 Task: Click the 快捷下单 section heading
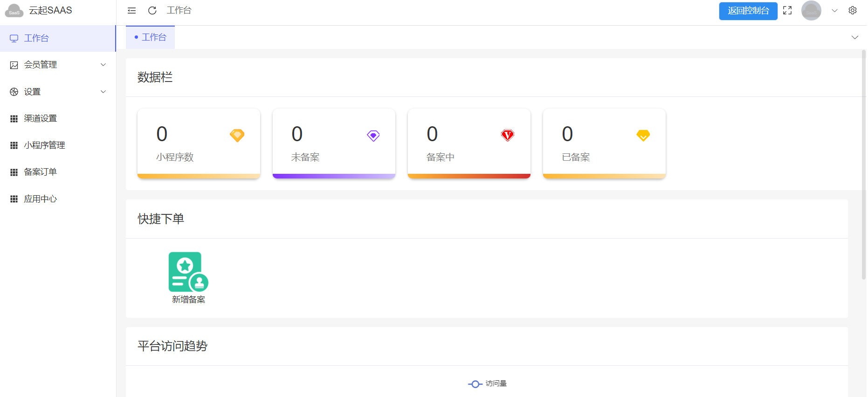pos(161,219)
